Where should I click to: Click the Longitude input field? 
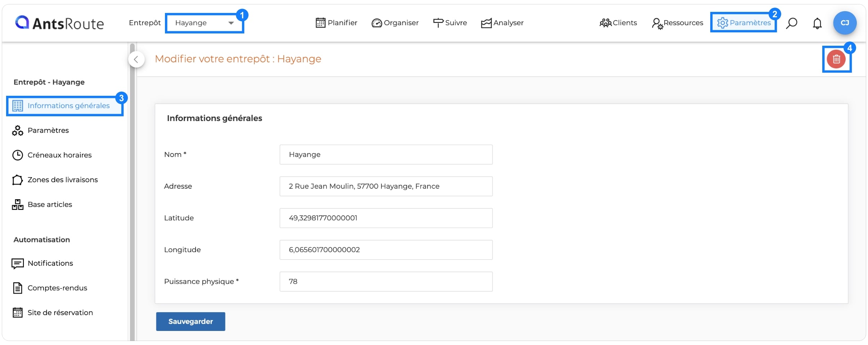[x=386, y=250]
